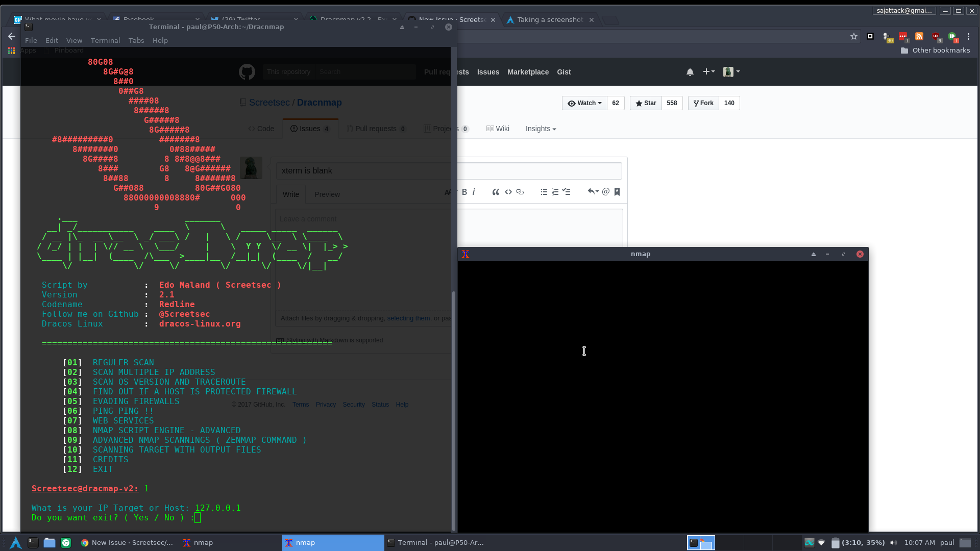This screenshot has height=551, width=980.
Task: Insert a quote with the toolbar icon
Action: pyautogui.click(x=495, y=192)
